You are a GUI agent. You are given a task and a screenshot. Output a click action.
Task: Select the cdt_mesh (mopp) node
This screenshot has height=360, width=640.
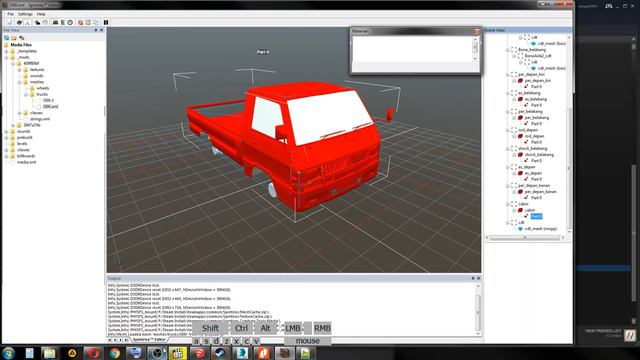pos(540,229)
